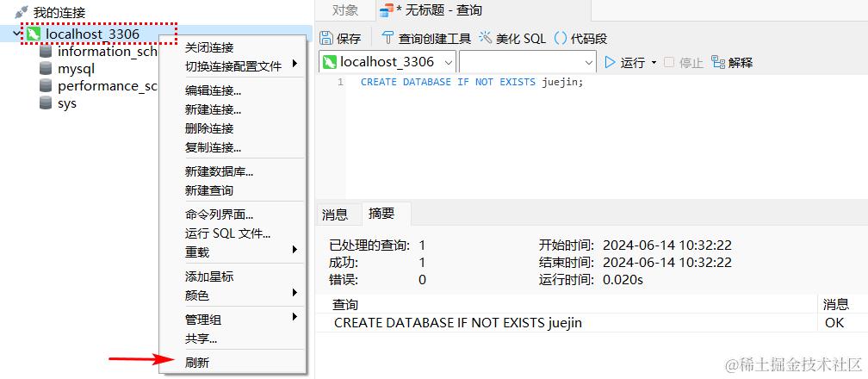Viewport: 868px width, 379px height.
Task: Select the mysql database tree label
Action: (77, 69)
